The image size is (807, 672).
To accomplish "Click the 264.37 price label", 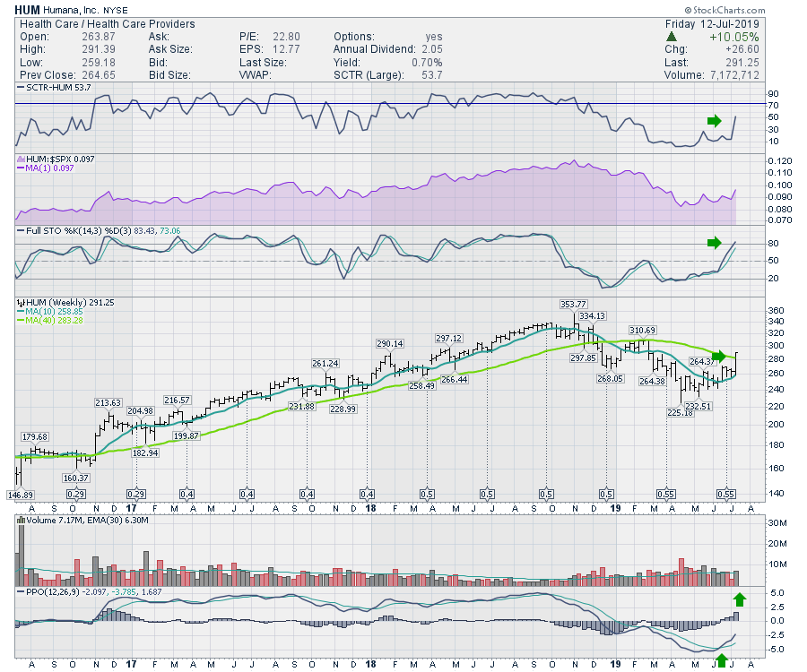I will coord(702,362).
